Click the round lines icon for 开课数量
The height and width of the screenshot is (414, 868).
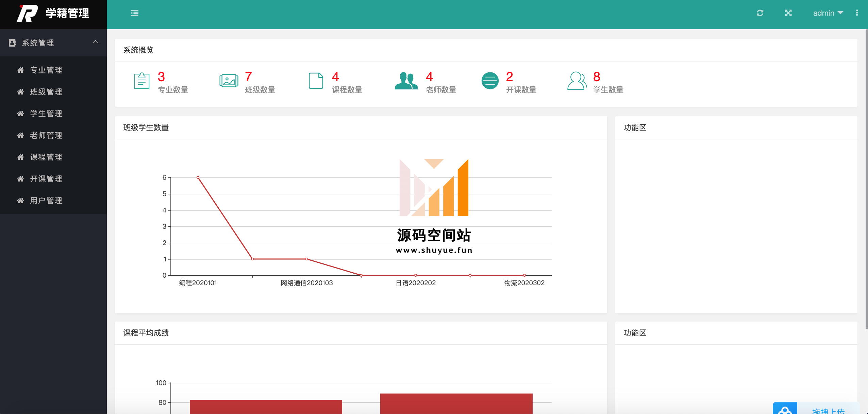(490, 81)
